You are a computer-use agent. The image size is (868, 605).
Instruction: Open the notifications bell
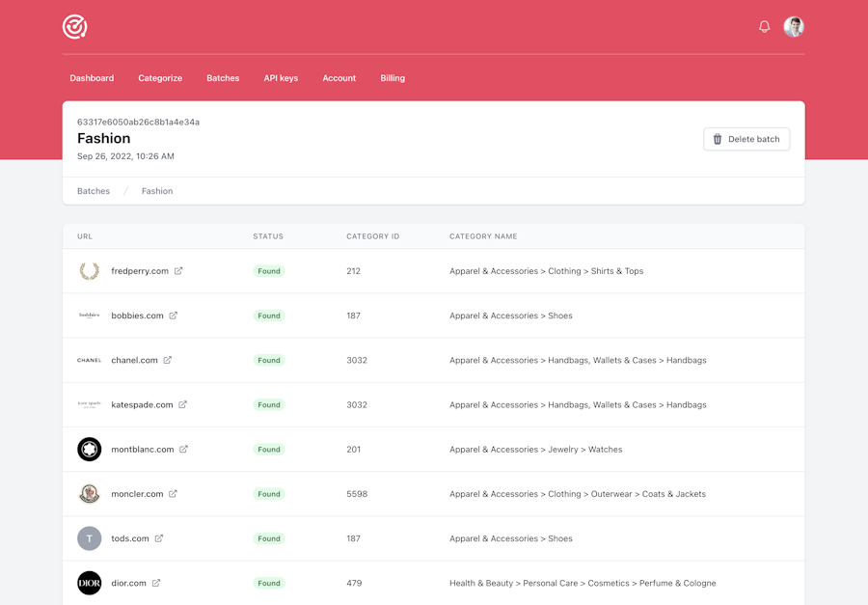point(765,27)
